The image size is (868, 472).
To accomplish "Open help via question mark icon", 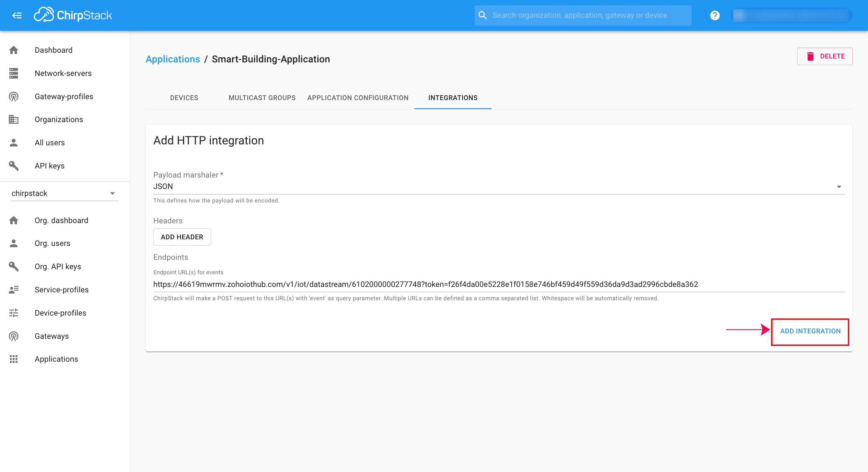I will (714, 15).
